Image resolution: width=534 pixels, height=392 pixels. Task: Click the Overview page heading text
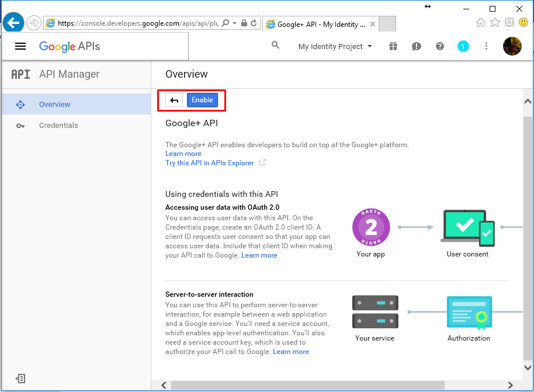[x=186, y=74]
